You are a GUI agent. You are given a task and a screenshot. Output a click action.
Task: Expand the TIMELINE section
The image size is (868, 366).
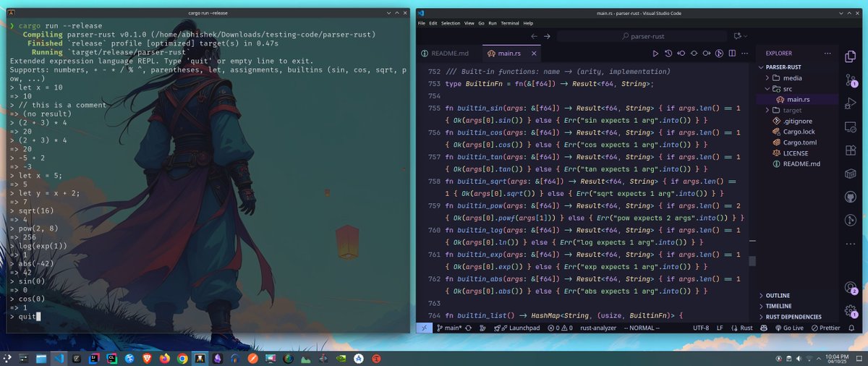(798, 306)
